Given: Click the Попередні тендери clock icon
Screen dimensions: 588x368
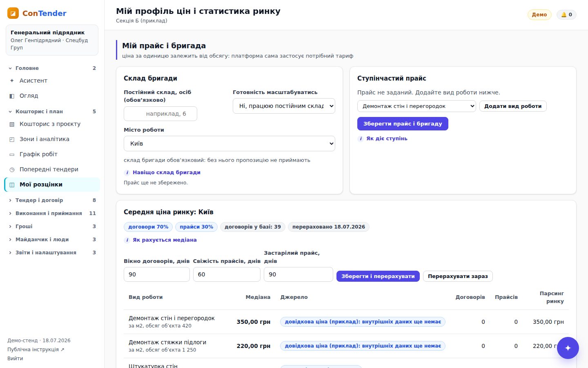Looking at the screenshot, I should click(x=12, y=169).
